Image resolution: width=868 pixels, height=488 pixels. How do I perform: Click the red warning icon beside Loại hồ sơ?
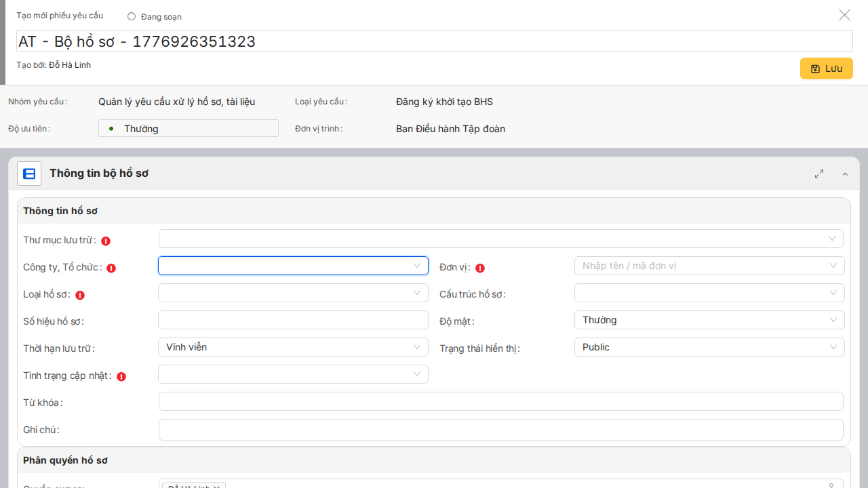[80, 295]
